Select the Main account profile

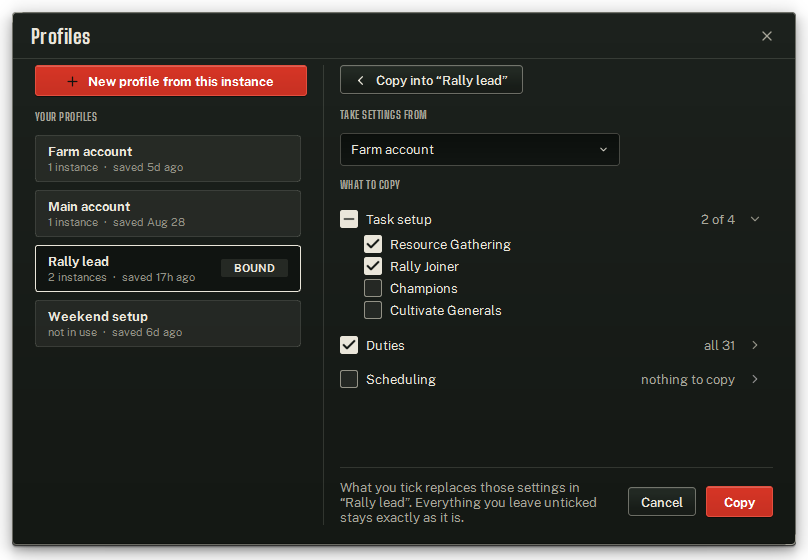pos(167,213)
